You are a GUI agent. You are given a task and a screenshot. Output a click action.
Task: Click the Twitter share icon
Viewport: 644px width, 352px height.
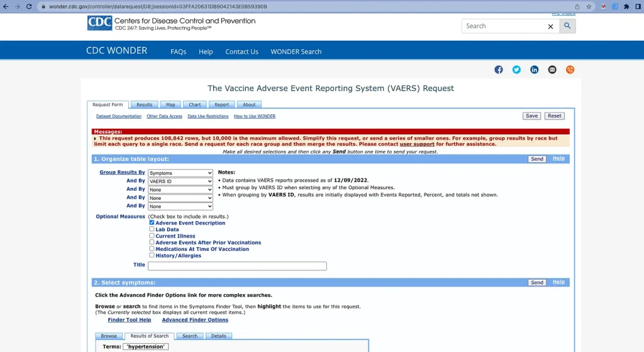coord(516,70)
